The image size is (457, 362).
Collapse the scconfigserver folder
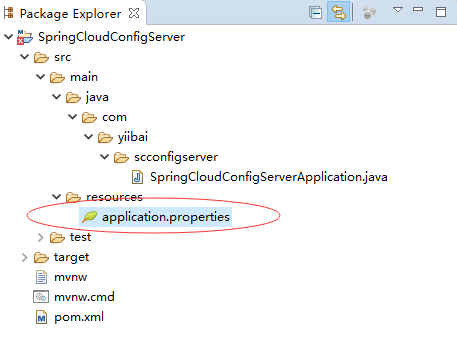click(104, 157)
